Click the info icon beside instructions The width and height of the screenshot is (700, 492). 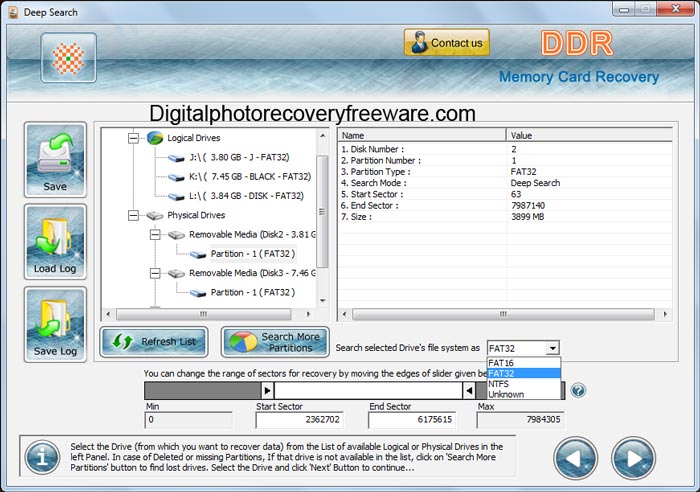coord(42,457)
